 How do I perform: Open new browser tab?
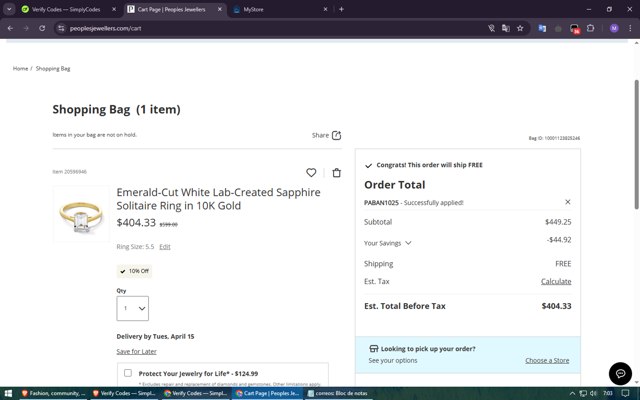coord(341,9)
